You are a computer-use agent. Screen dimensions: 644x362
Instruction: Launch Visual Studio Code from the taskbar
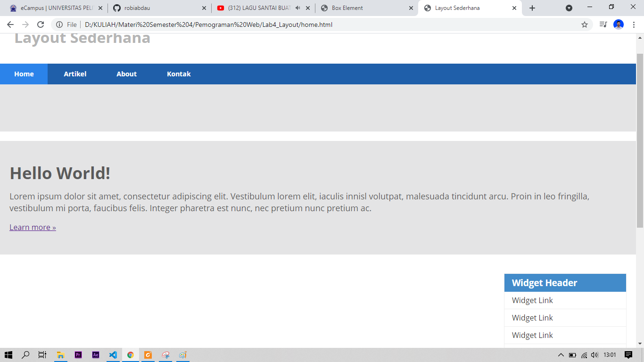tap(113, 355)
